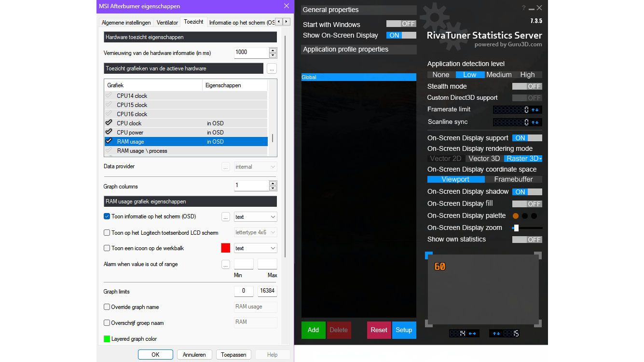The image size is (644, 362).
Task: Toggle the checkmark icon for CPU power
Action: point(109,132)
